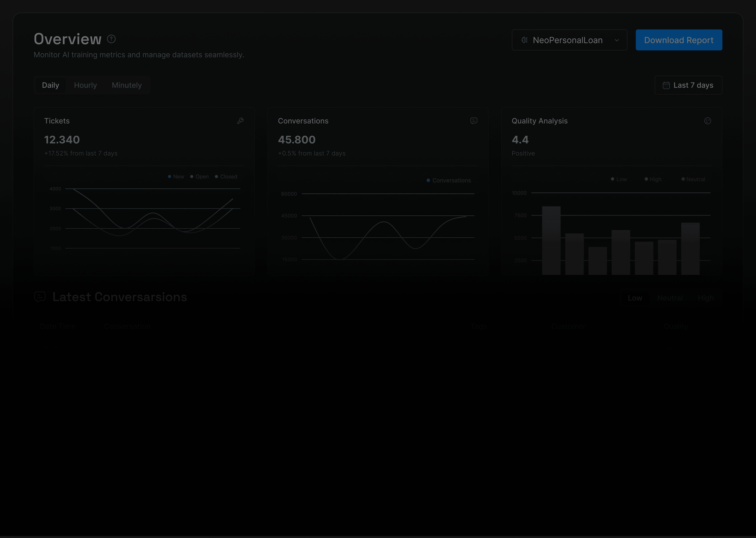Click the help icon beside Overview
This screenshot has width=756, height=538.
[111, 39]
